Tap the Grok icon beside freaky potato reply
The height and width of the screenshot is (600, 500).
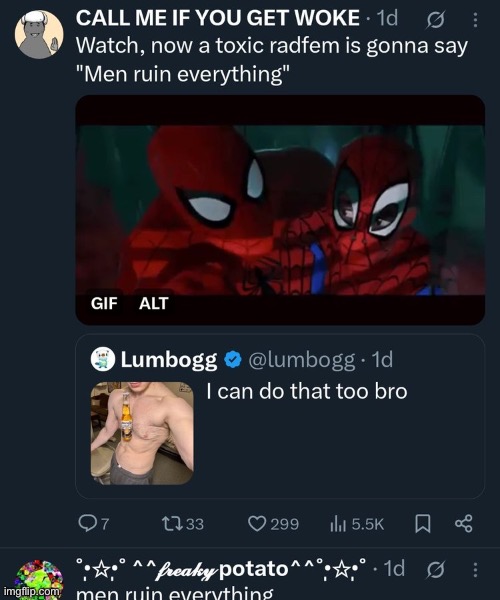tap(436, 570)
